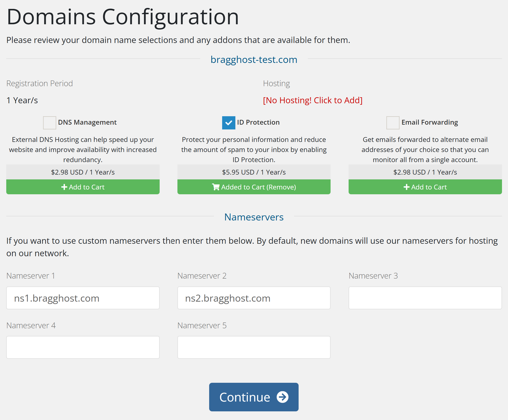Tick the Email Forwarding checkbox
The image size is (508, 420).
[393, 123]
